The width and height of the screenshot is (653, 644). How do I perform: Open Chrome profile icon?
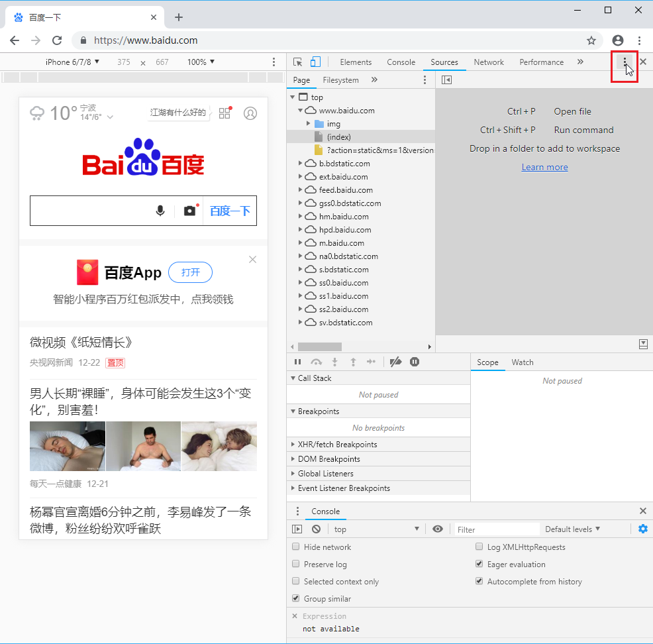pos(618,40)
